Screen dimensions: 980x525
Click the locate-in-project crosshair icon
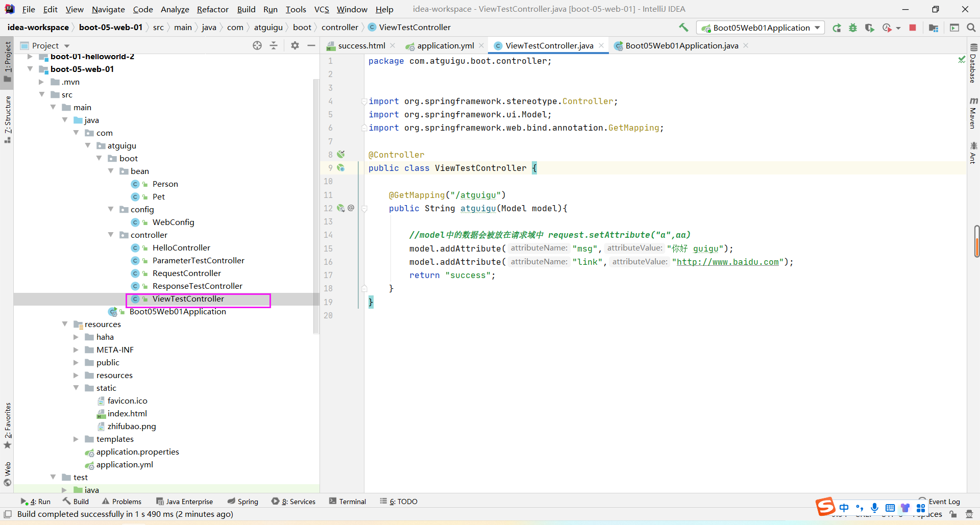click(x=257, y=45)
